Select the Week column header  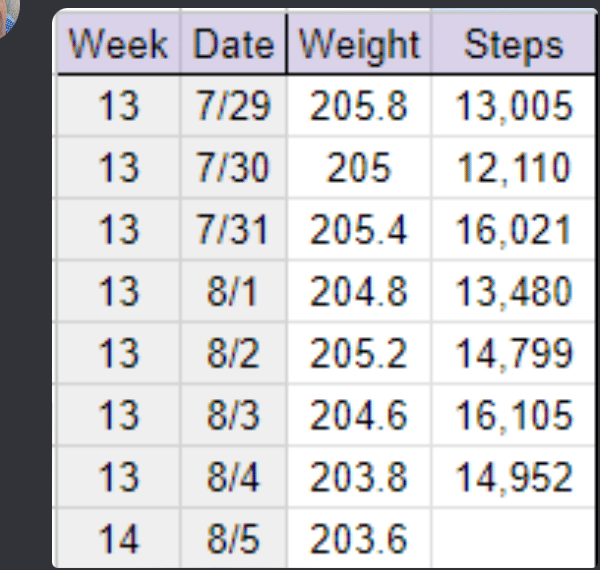(x=119, y=45)
